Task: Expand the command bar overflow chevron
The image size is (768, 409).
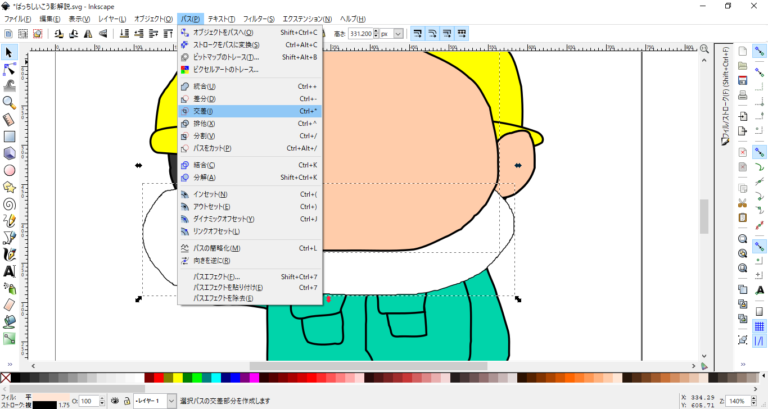Action: [x=743, y=364]
